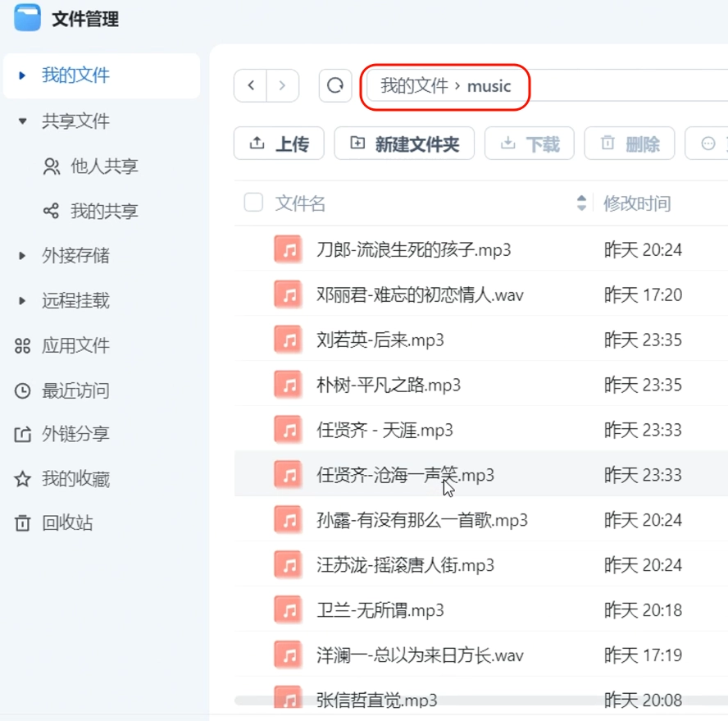Click 昨天 17:20 modified time cell
The height and width of the screenshot is (721, 728).
[643, 294]
